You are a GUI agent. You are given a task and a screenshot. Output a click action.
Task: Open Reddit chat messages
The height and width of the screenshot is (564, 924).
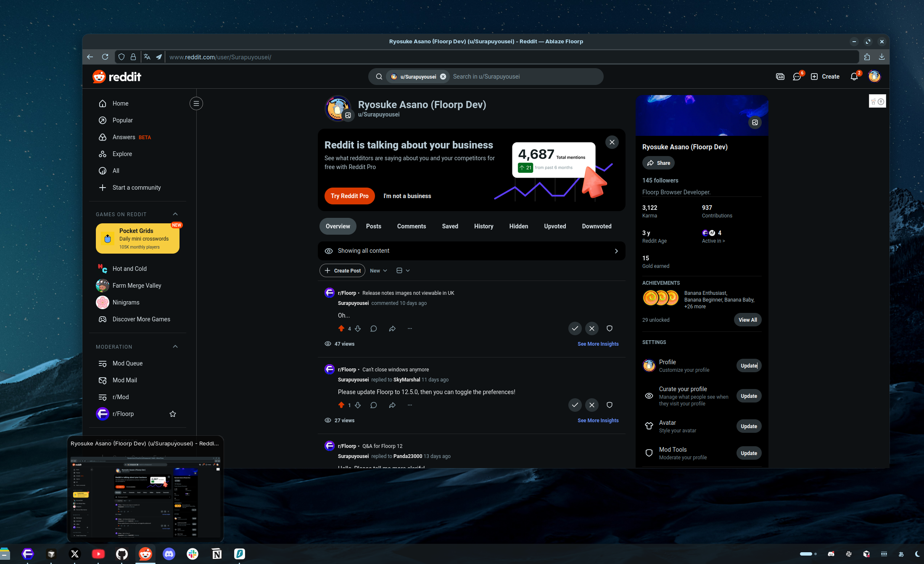tap(797, 77)
